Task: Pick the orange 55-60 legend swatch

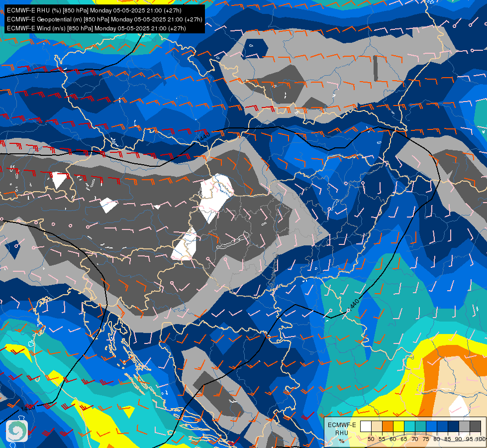Action: (x=388, y=426)
